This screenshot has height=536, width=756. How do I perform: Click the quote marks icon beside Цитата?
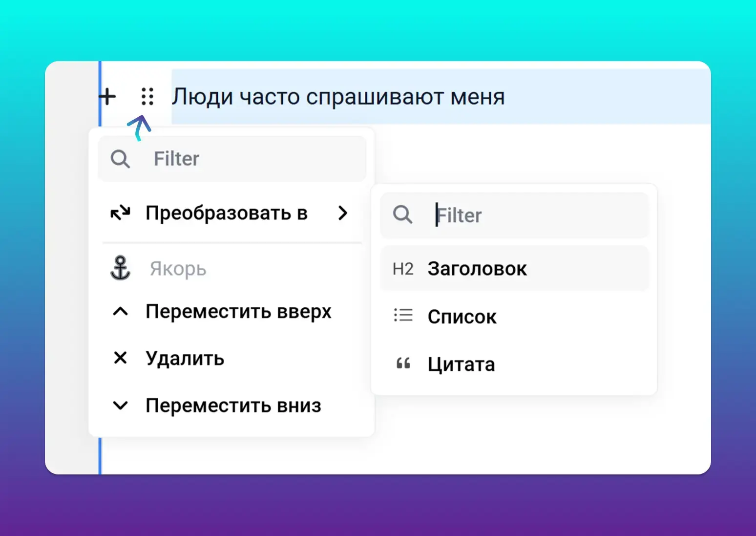[x=403, y=364]
